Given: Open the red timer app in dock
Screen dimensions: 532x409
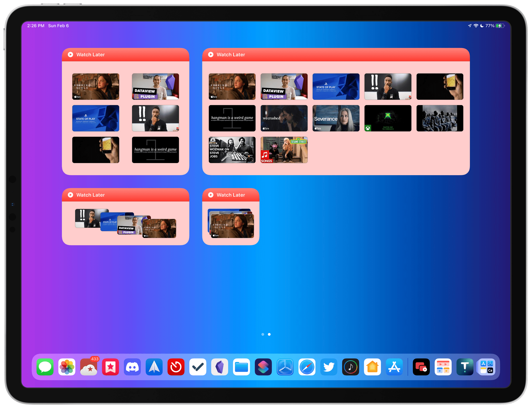Looking at the screenshot, I should coord(176,367).
